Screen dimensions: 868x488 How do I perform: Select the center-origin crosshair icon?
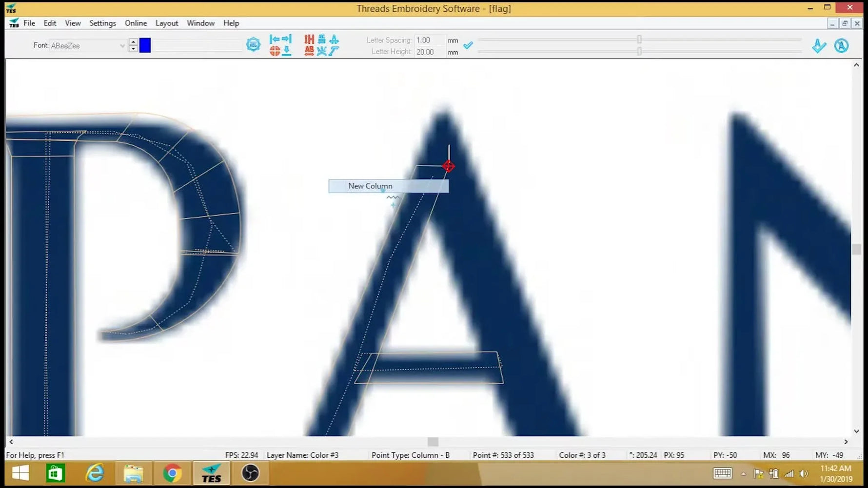pyautogui.click(x=274, y=50)
